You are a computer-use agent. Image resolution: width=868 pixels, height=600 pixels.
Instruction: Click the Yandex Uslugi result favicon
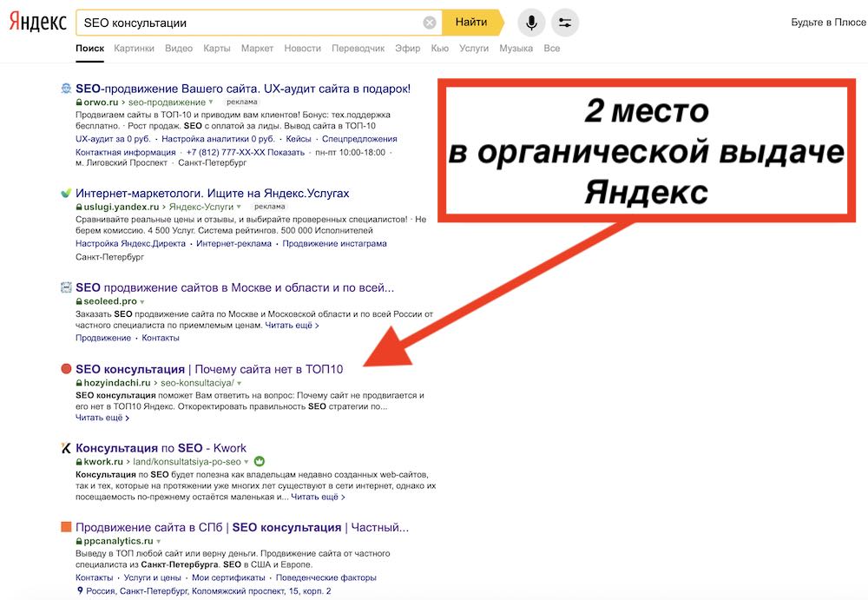[66, 193]
